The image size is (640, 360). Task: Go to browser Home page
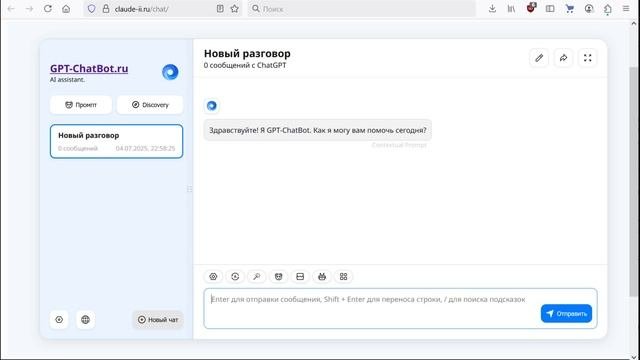pyautogui.click(x=66, y=9)
